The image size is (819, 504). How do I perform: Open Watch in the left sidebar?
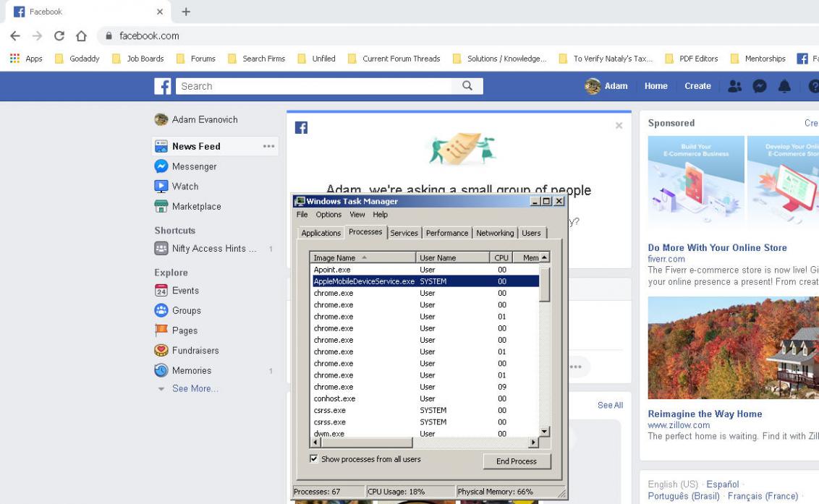tap(184, 187)
